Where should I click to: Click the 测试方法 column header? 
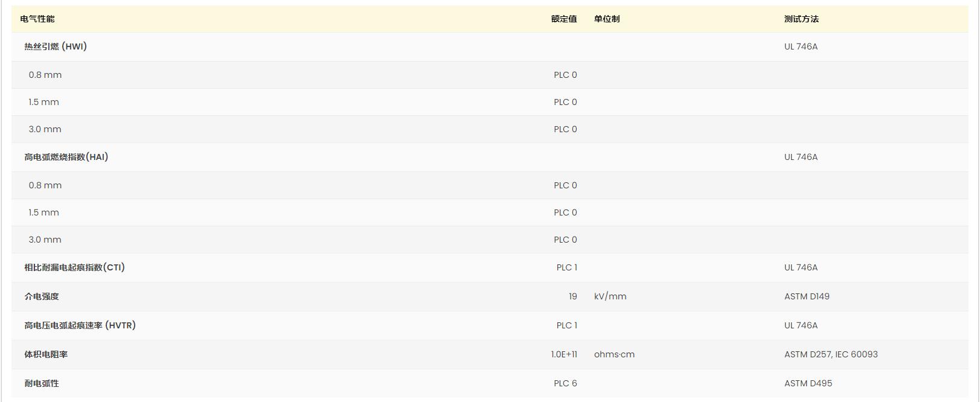[801, 19]
